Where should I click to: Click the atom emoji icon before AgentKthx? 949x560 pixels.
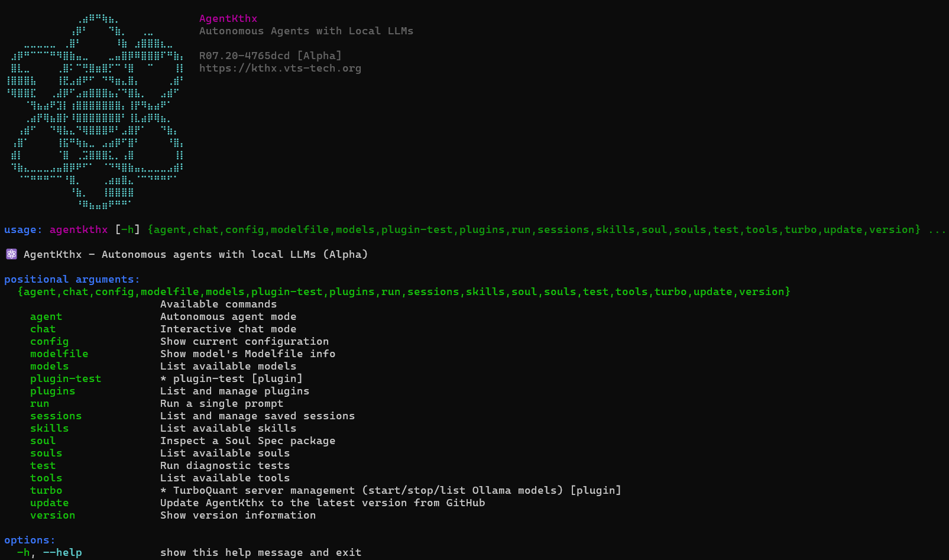(x=11, y=254)
